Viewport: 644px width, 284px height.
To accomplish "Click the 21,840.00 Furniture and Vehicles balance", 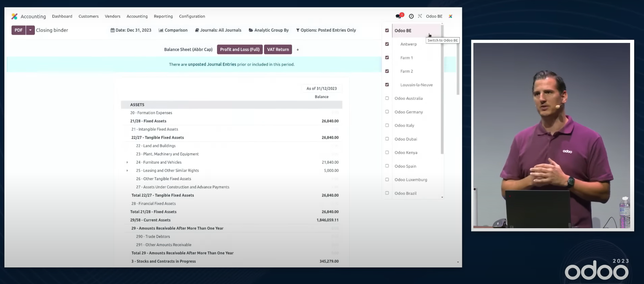I will pyautogui.click(x=330, y=162).
